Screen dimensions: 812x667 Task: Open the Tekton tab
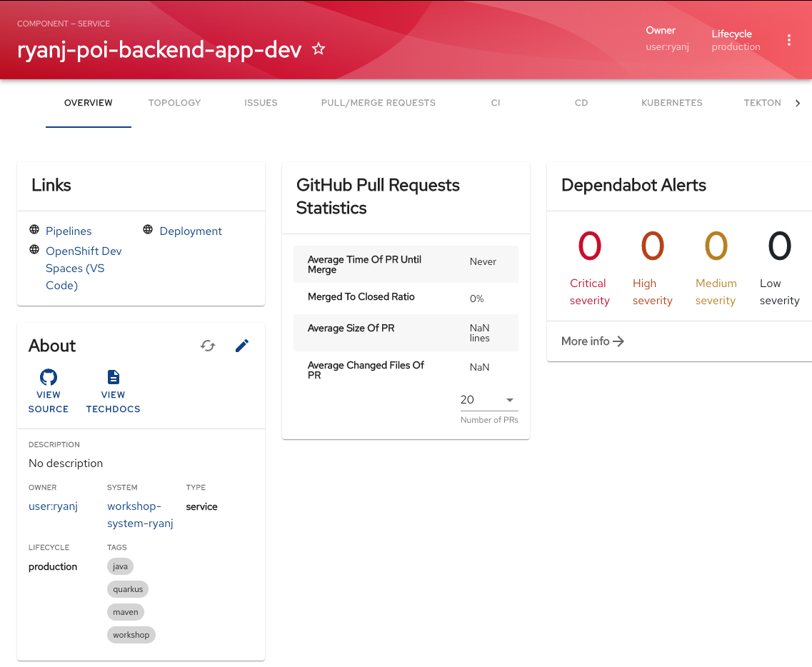click(762, 103)
